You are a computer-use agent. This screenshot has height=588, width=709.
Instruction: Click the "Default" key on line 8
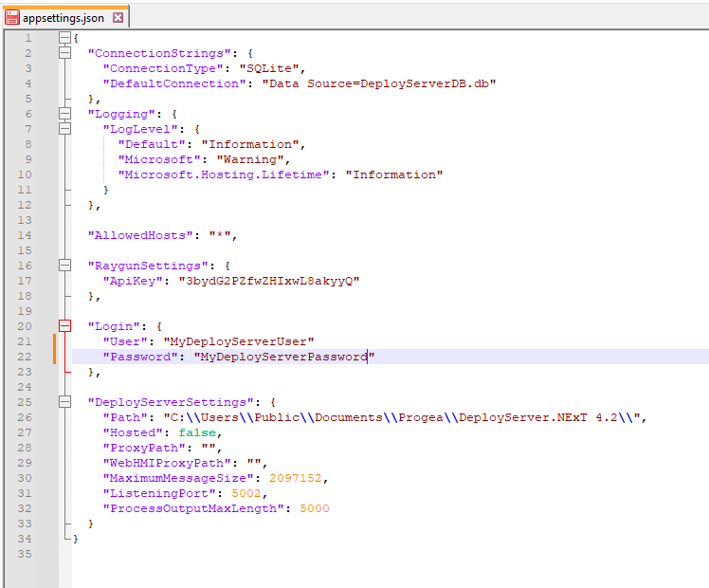click(152, 145)
